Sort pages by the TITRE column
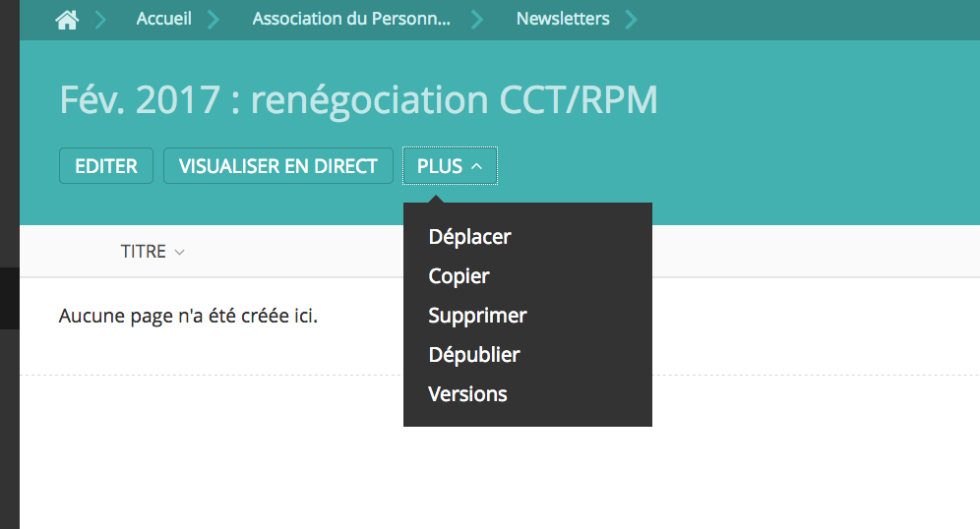980x529 pixels. click(x=144, y=252)
